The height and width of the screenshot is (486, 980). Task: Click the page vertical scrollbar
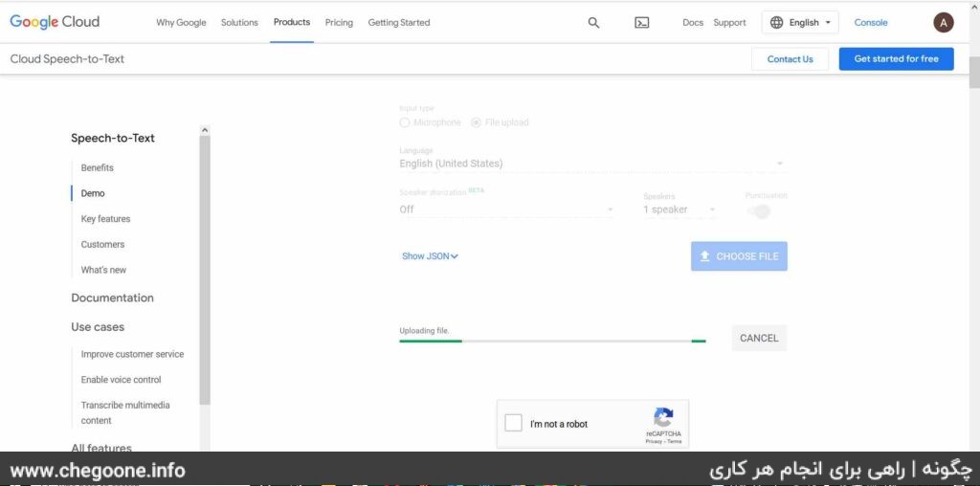[974, 72]
